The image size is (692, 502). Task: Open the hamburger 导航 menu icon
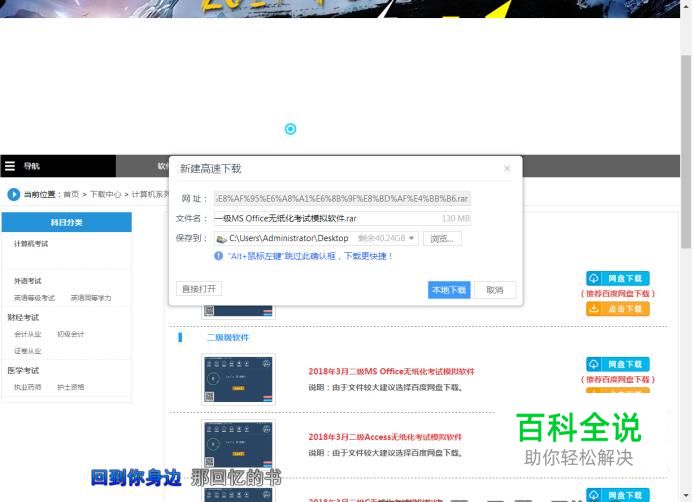click(10, 166)
